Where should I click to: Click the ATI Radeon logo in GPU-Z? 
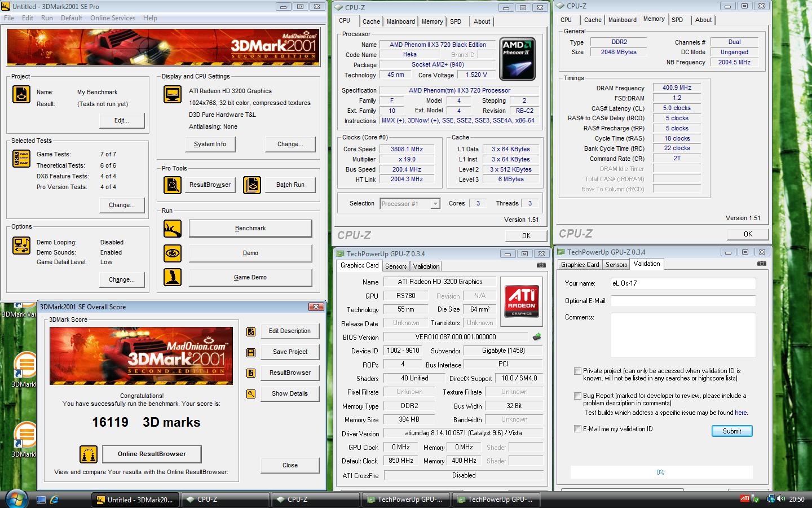pyautogui.click(x=522, y=300)
